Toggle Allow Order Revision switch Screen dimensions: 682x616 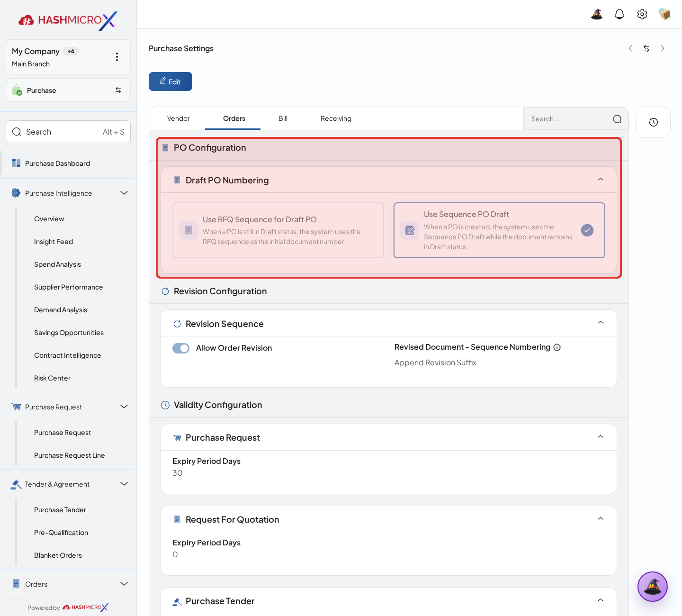point(181,348)
